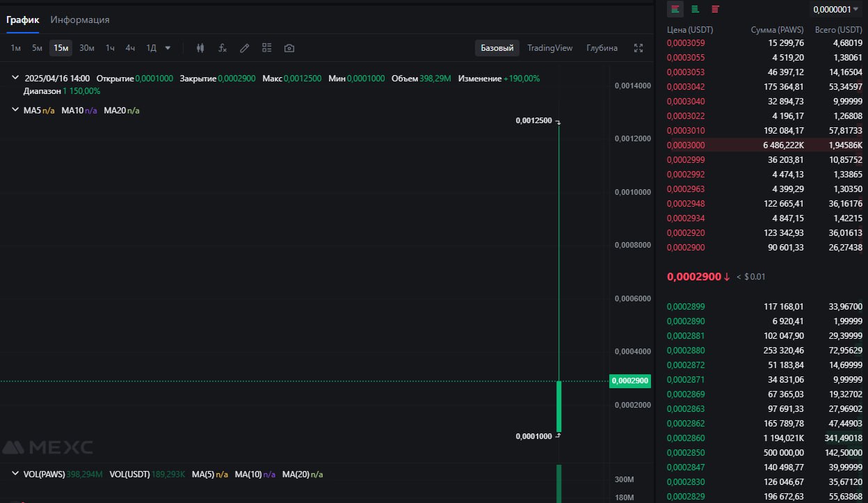The height and width of the screenshot is (503, 868).
Task: Switch chart mode to Базовый
Action: (497, 48)
